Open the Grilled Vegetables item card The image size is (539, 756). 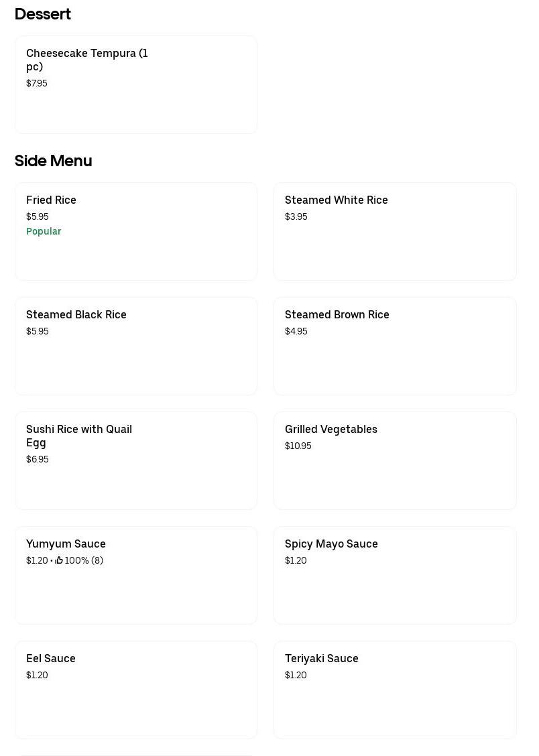pos(395,461)
